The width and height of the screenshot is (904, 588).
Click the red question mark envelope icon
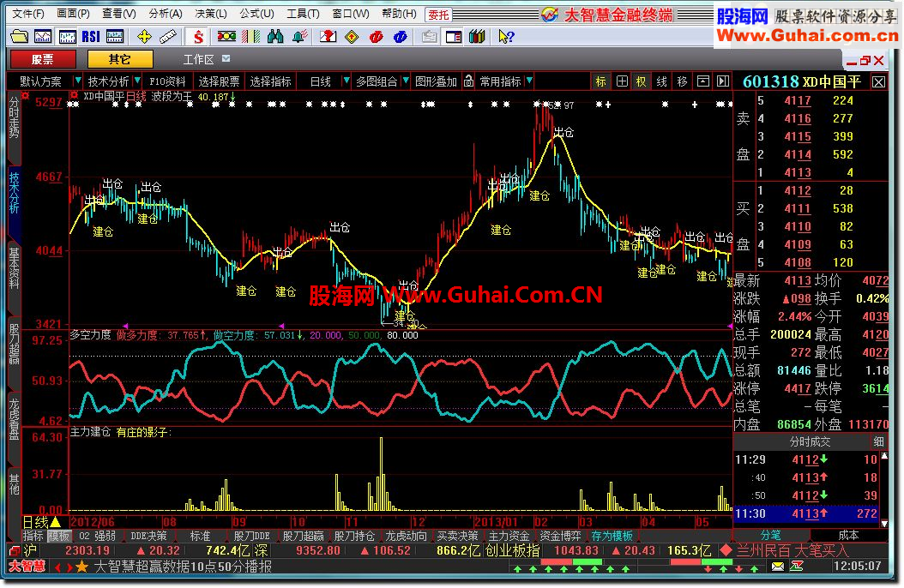[x=328, y=37]
